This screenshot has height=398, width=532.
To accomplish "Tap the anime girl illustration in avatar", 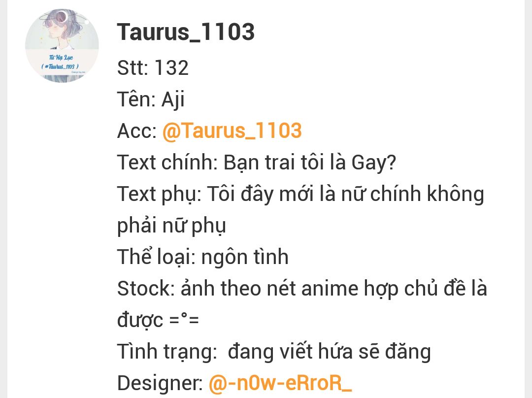I will click(60, 29).
